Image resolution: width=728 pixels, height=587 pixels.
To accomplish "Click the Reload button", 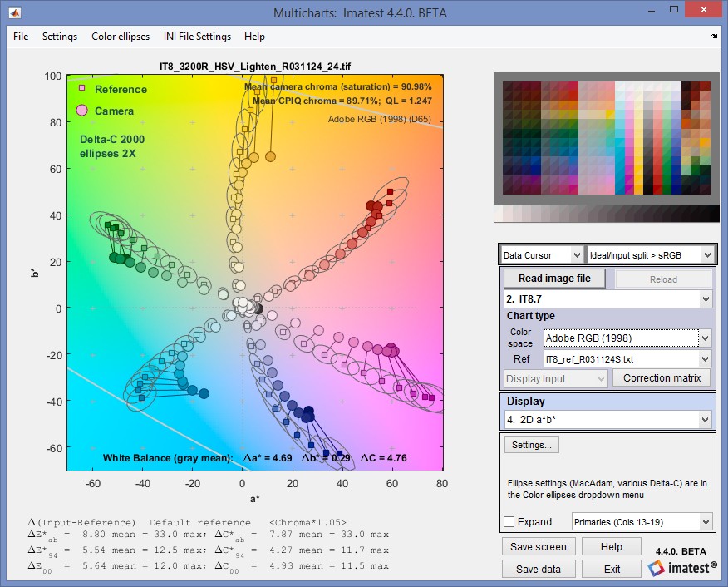I will [x=663, y=279].
